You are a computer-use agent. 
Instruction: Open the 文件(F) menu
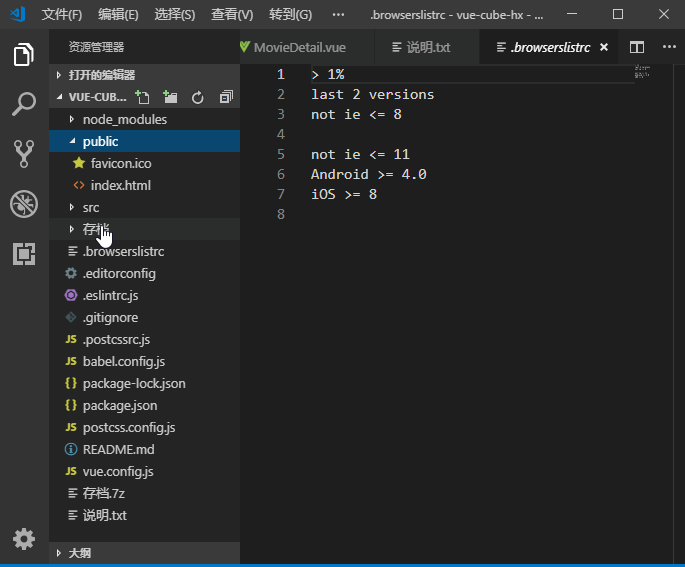(62, 14)
